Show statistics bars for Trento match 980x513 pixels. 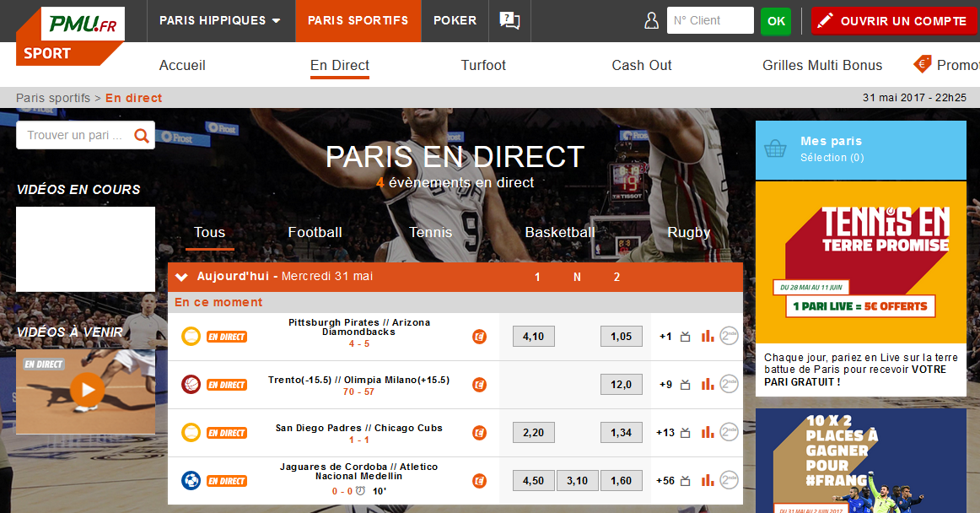pos(708,384)
